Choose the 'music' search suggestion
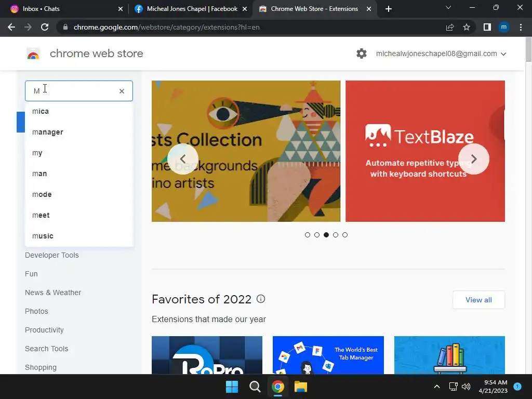 (79, 236)
